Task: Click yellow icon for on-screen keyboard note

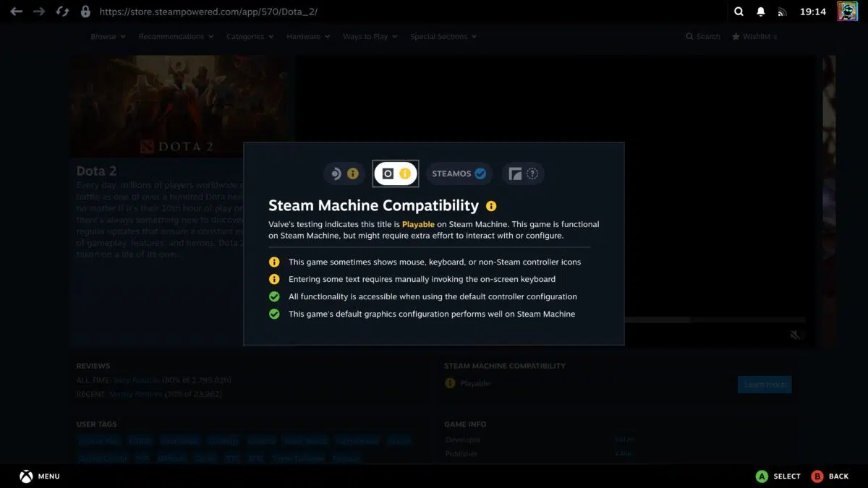Action: pos(274,279)
